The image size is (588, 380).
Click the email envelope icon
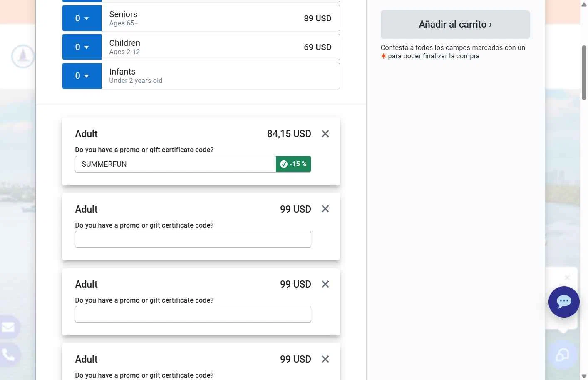(8, 327)
